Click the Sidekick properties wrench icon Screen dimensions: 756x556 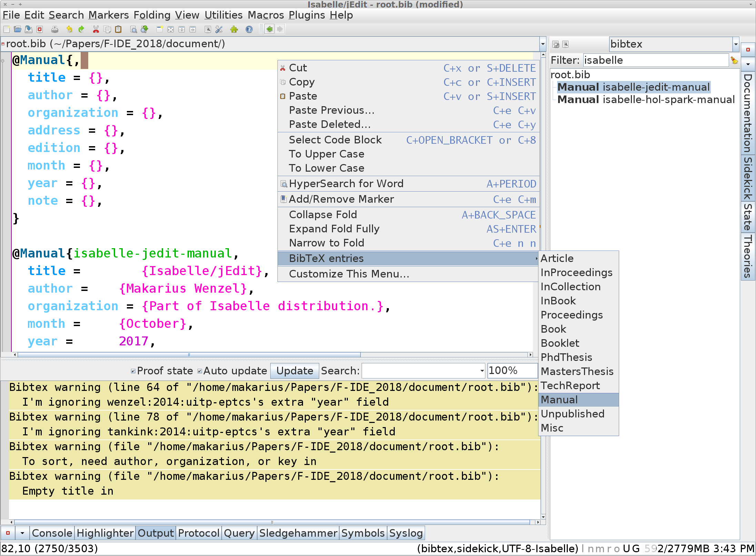pos(565,44)
